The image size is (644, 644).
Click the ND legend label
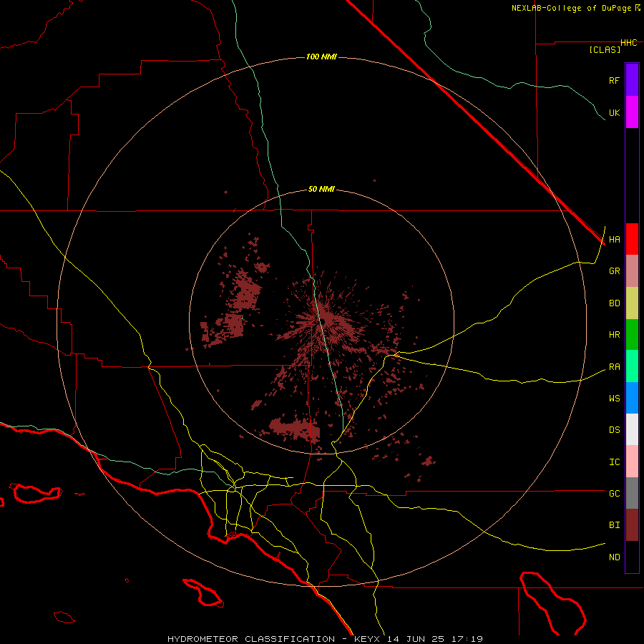tap(614, 557)
